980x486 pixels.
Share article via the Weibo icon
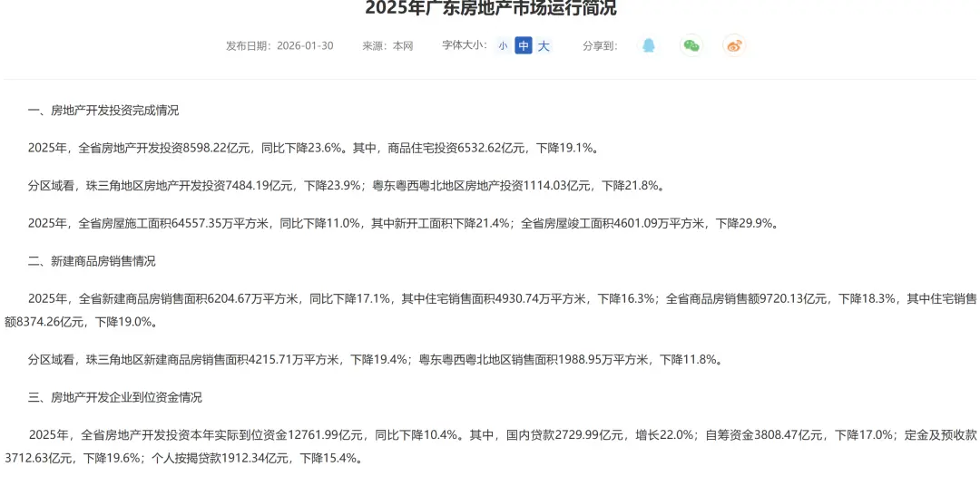click(x=733, y=45)
